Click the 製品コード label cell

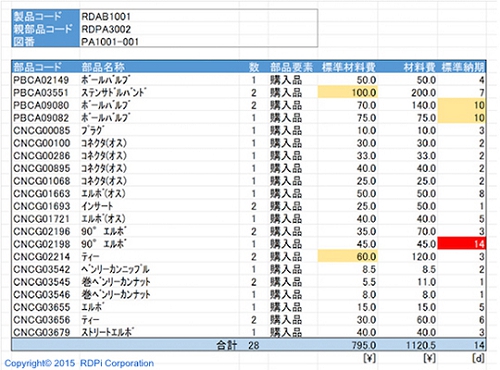[46, 16]
